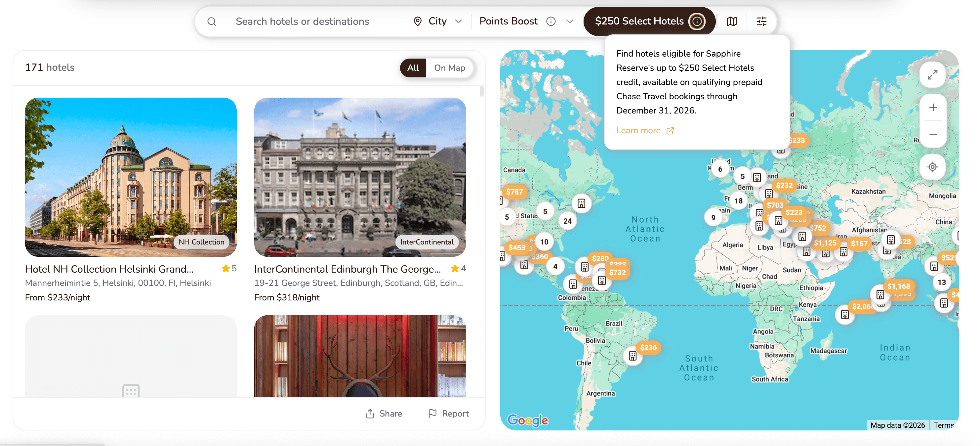The height and width of the screenshot is (446, 980).
Task: Open the InterContinental Edinburgh hotel photo
Action: (360, 177)
